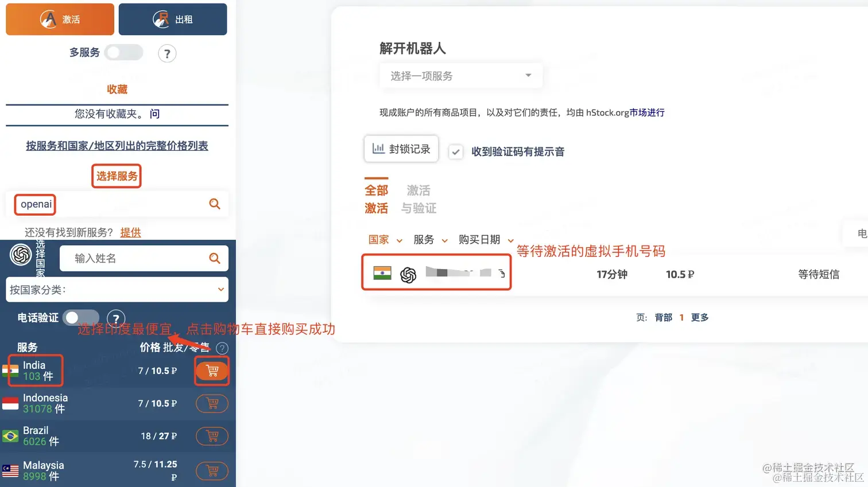
Task: Toggle the 多服务 multi-service switch
Action: click(x=123, y=52)
